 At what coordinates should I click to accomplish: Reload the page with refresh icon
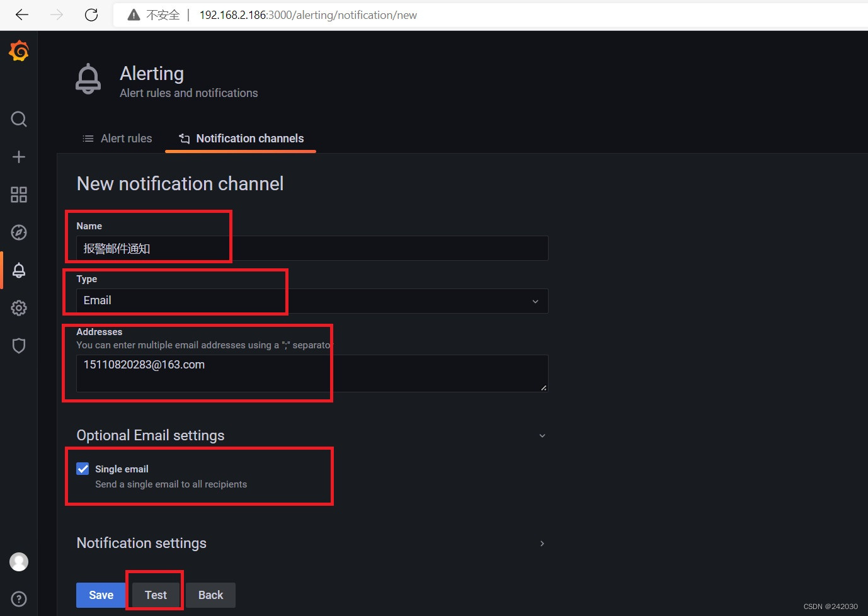91,14
